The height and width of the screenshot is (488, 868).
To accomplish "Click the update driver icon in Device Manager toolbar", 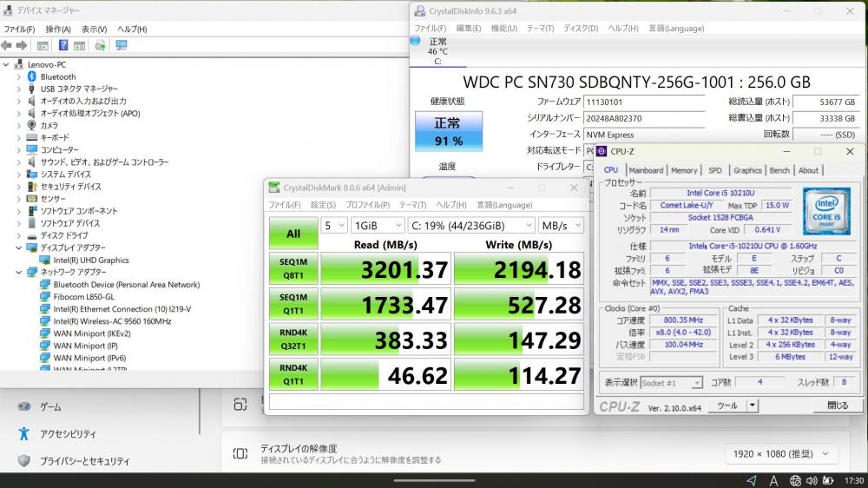I will tap(100, 45).
